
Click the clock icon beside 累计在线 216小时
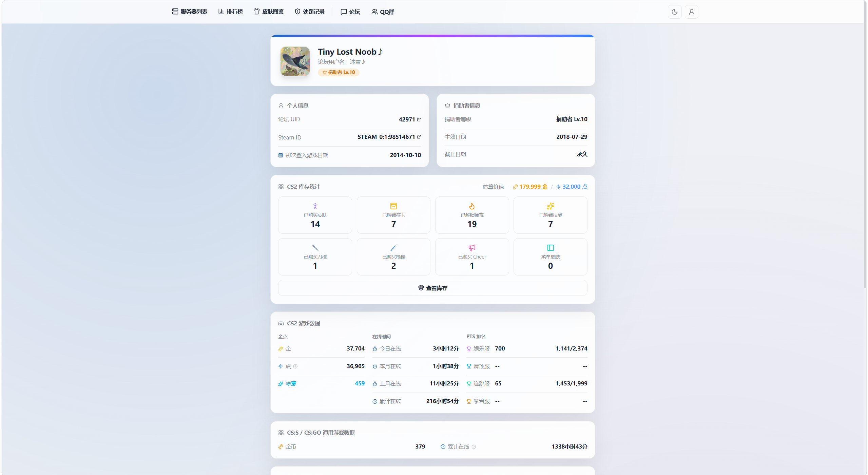tap(375, 401)
